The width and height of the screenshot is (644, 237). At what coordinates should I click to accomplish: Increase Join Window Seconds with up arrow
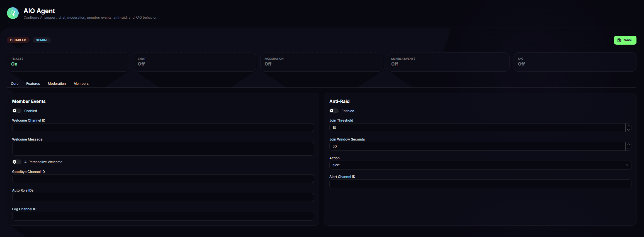pos(628,144)
